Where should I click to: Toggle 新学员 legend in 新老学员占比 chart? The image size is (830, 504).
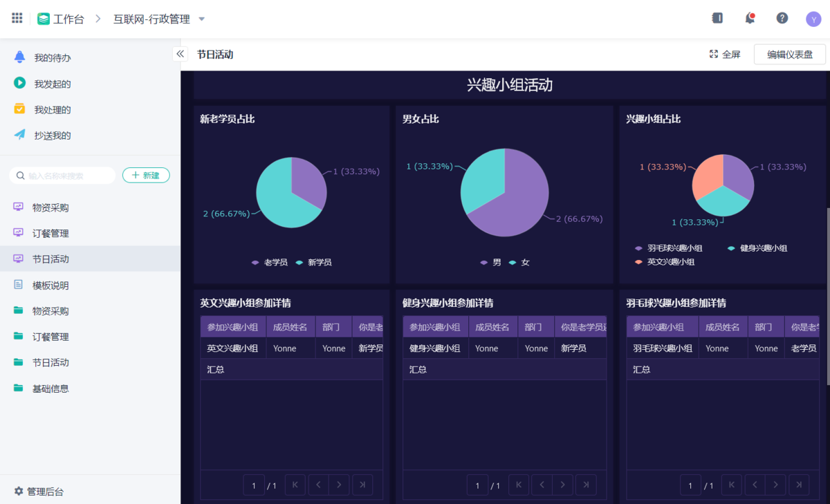313,263
